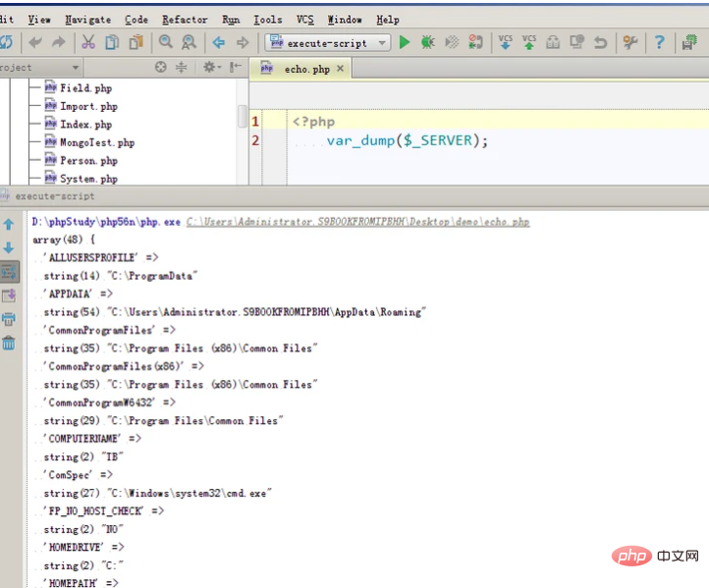Screen dimensions: 709x588
Task: Start debugging with the bug icon
Action: (427, 42)
